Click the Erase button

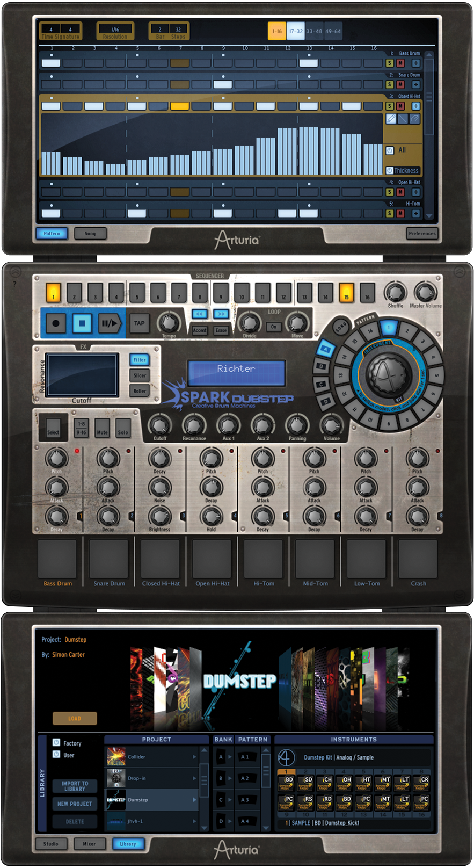click(x=221, y=330)
